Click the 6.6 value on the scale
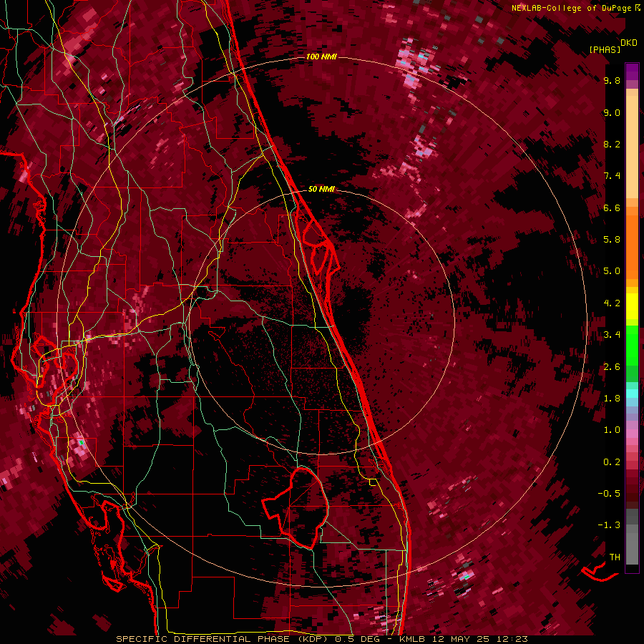644x644 pixels. 612,208
